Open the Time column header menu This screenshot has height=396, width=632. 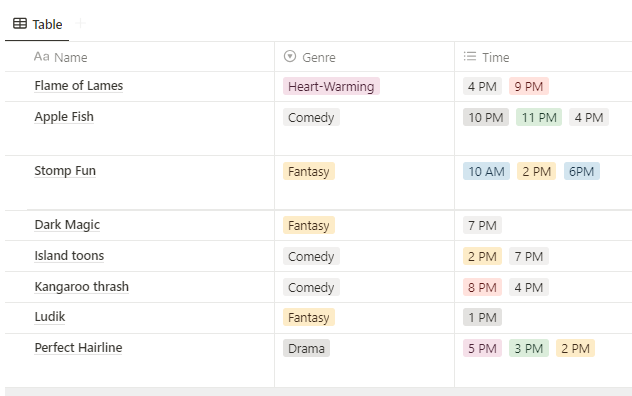pos(543,57)
